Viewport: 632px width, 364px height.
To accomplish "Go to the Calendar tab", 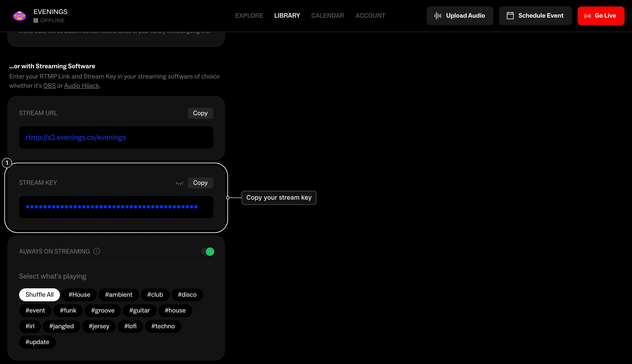I will (x=328, y=16).
